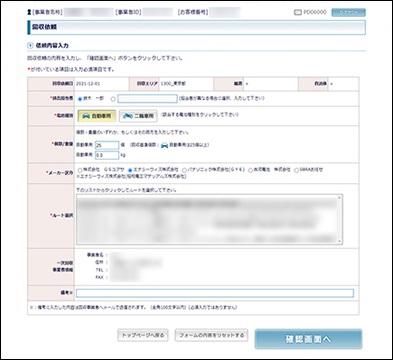Click the screen ID icon near PD06000
Screen dimensions: 393x360
coord(298,12)
